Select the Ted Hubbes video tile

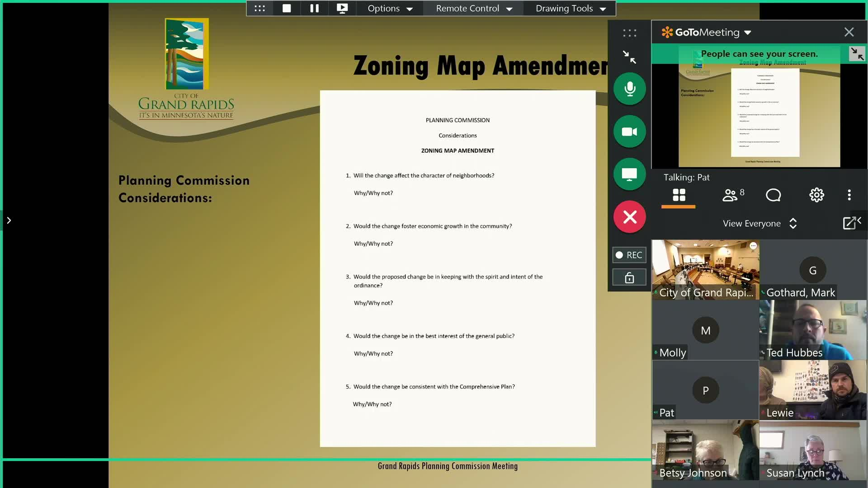(813, 330)
